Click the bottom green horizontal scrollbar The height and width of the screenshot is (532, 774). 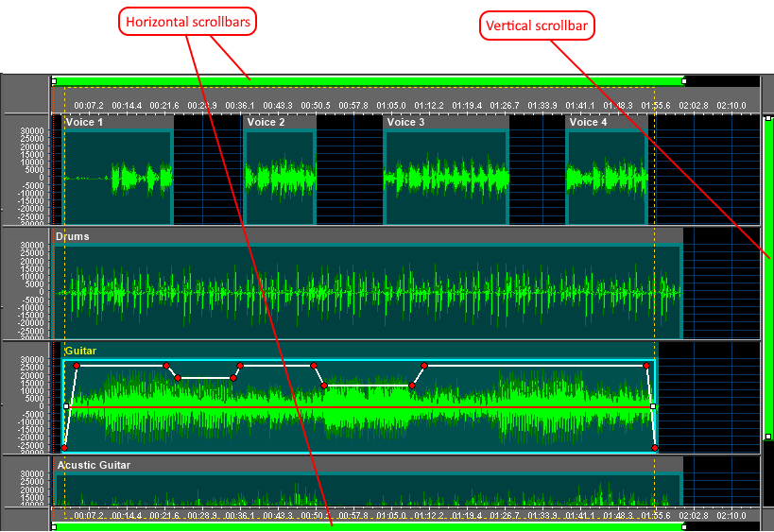(x=369, y=526)
